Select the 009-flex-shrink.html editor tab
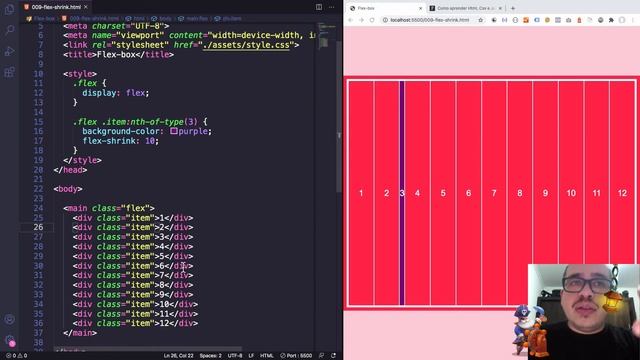Viewport: 640px width, 360px height. tap(56, 7)
